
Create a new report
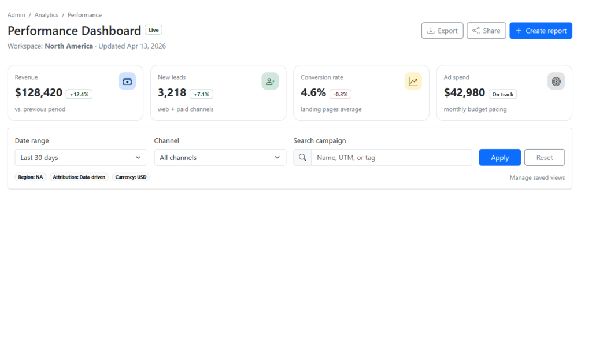click(x=541, y=31)
